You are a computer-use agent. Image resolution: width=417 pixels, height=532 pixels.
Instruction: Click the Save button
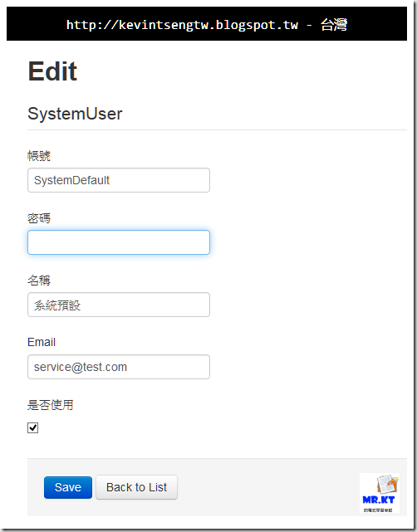click(x=68, y=487)
